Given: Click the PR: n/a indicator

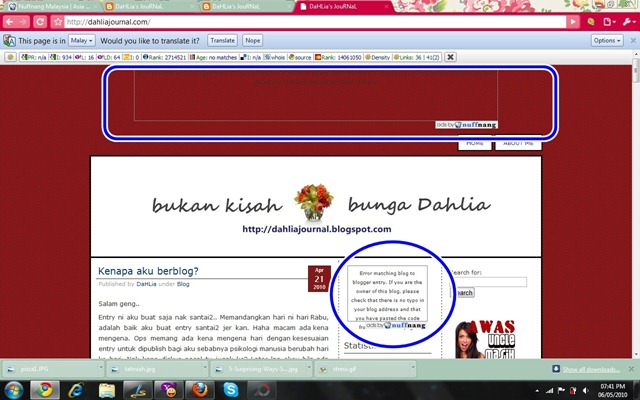Looking at the screenshot, I should (33, 57).
